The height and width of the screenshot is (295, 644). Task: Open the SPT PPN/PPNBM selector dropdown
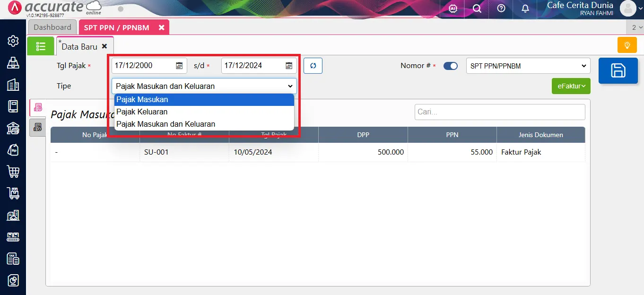click(x=528, y=66)
